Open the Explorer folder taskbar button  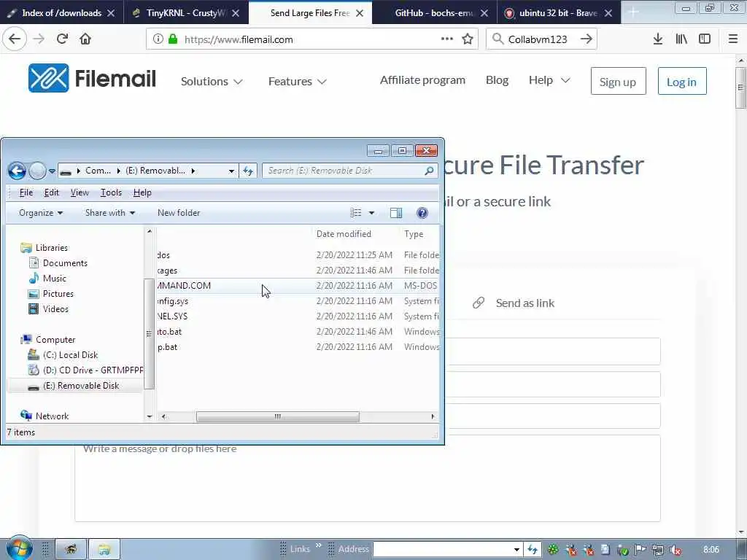104,550
